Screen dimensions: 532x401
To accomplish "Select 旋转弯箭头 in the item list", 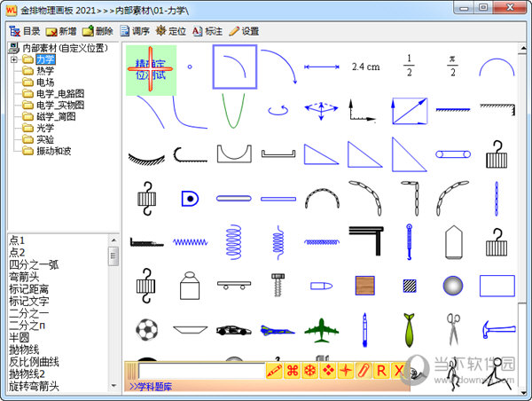I will (34, 386).
